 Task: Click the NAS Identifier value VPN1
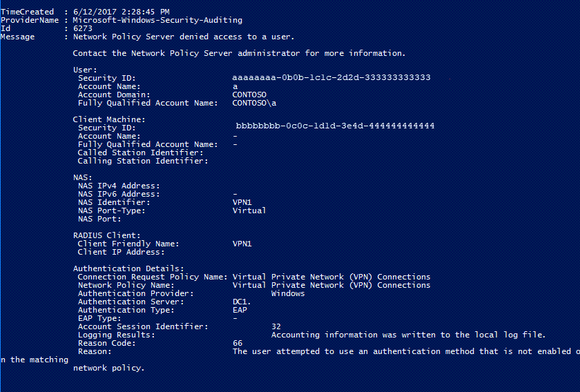[242, 202]
